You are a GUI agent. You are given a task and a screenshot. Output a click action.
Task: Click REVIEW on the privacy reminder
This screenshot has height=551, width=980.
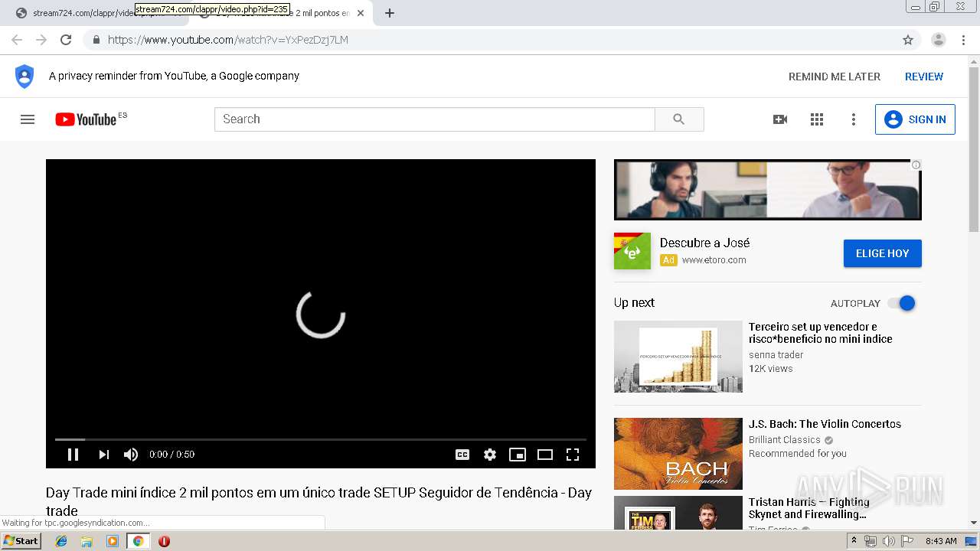(x=924, y=77)
